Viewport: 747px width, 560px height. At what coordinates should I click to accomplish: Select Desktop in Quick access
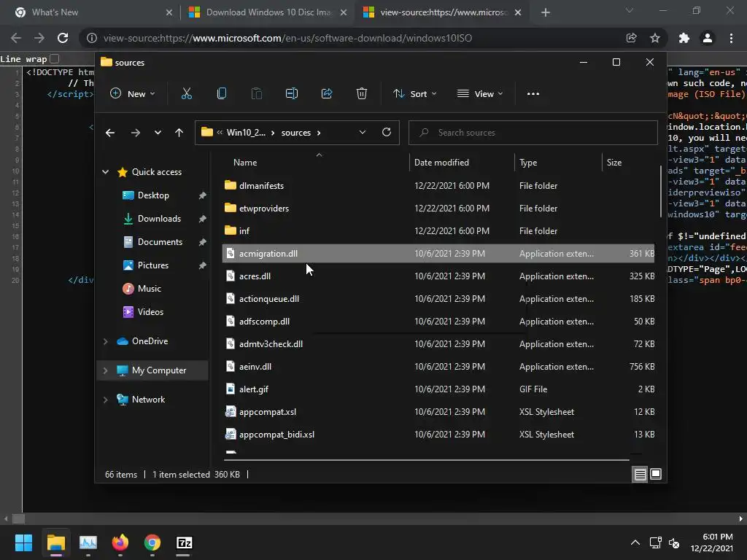pos(153,195)
